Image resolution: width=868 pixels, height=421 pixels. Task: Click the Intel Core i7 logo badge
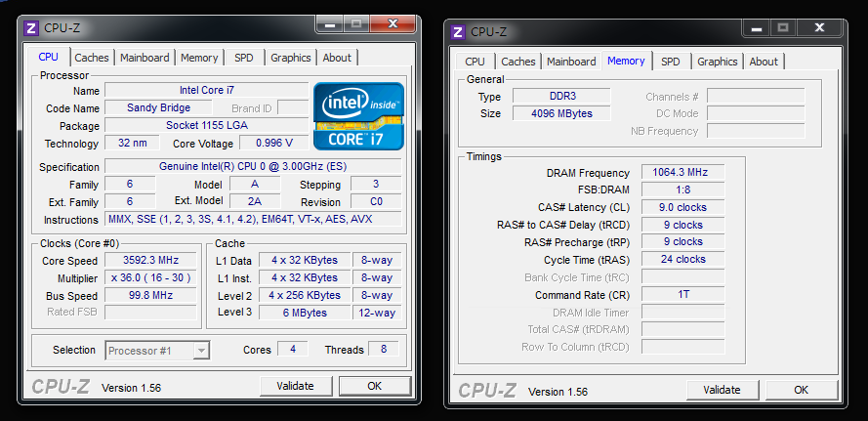click(358, 116)
